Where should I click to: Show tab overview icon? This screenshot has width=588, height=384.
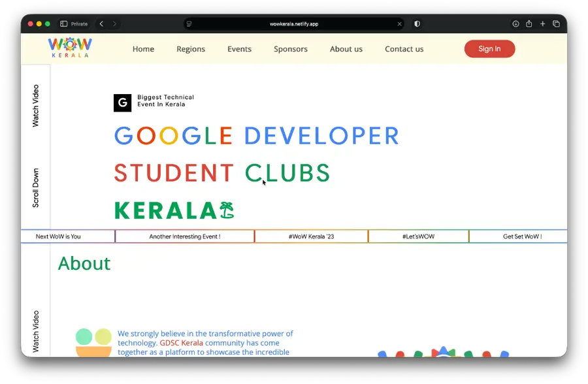[556, 24]
